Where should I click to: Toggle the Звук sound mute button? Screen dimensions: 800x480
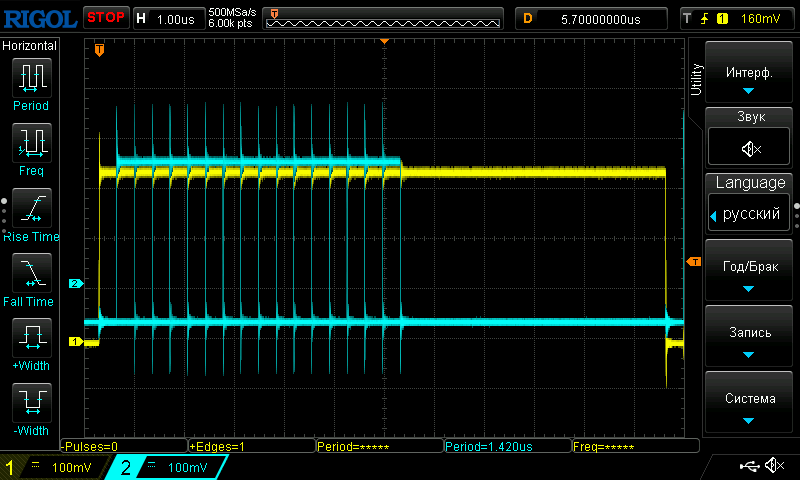click(749, 149)
